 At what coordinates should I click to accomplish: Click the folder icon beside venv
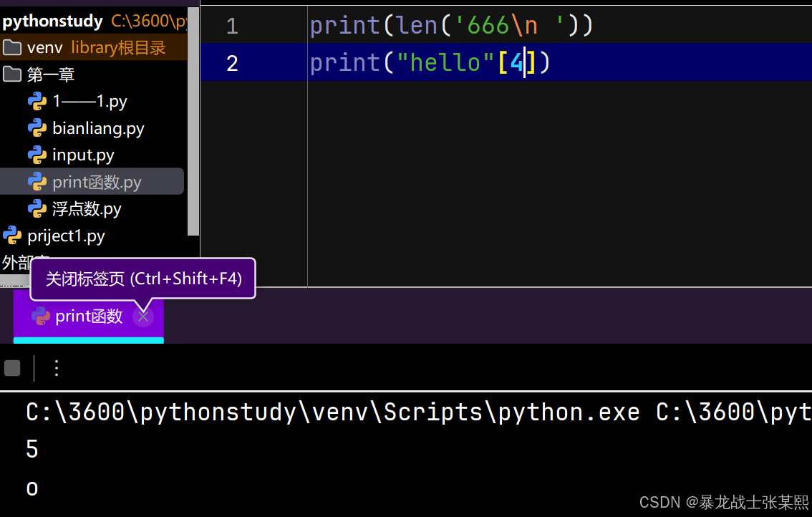pos(14,47)
